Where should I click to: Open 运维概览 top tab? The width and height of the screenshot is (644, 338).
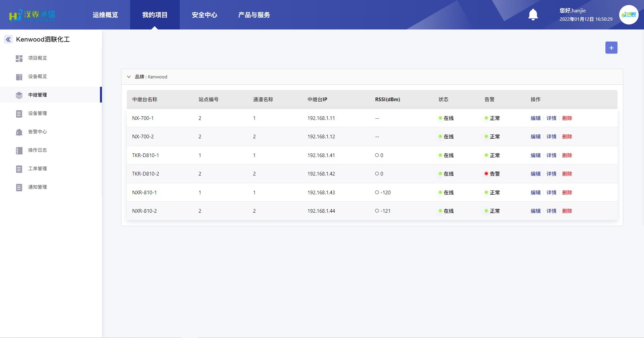point(105,15)
